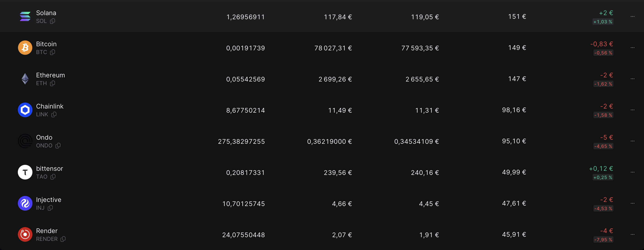Expand the three-dot menu for Render
Screen dimensions: 644x250
click(x=633, y=234)
